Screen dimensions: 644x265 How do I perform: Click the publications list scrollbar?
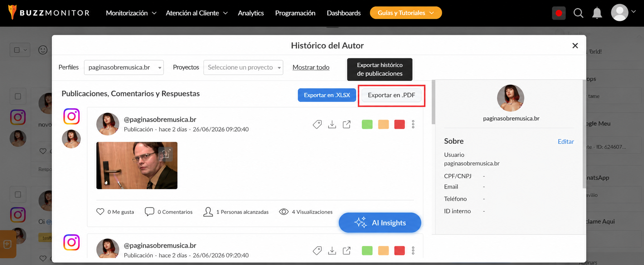tap(433, 102)
